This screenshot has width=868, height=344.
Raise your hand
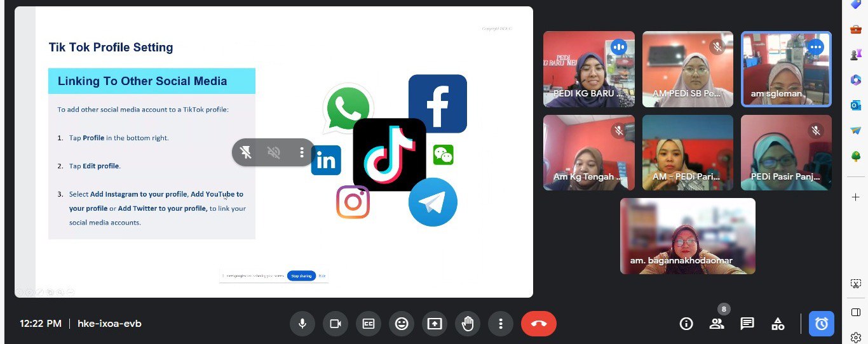[x=468, y=324]
